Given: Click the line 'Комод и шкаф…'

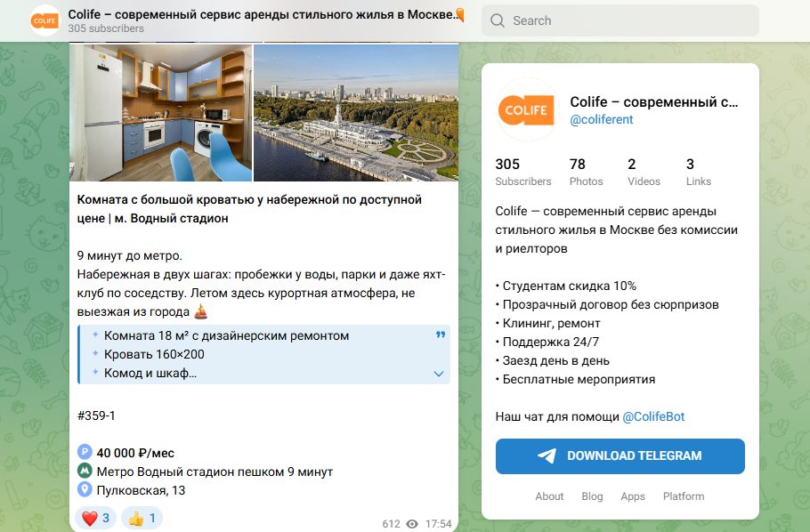Looking at the screenshot, I should click(x=150, y=373).
